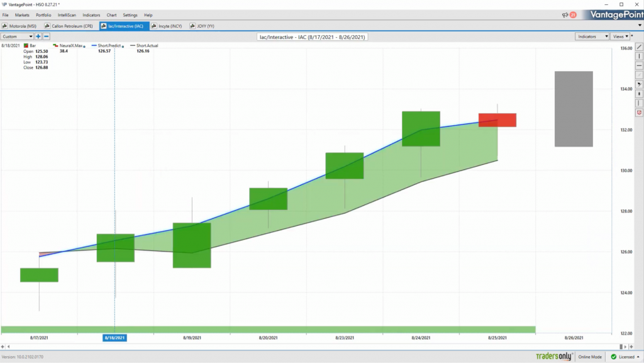
Task: Select the Iac/Interactive (IAC) tab
Action: pos(125,26)
